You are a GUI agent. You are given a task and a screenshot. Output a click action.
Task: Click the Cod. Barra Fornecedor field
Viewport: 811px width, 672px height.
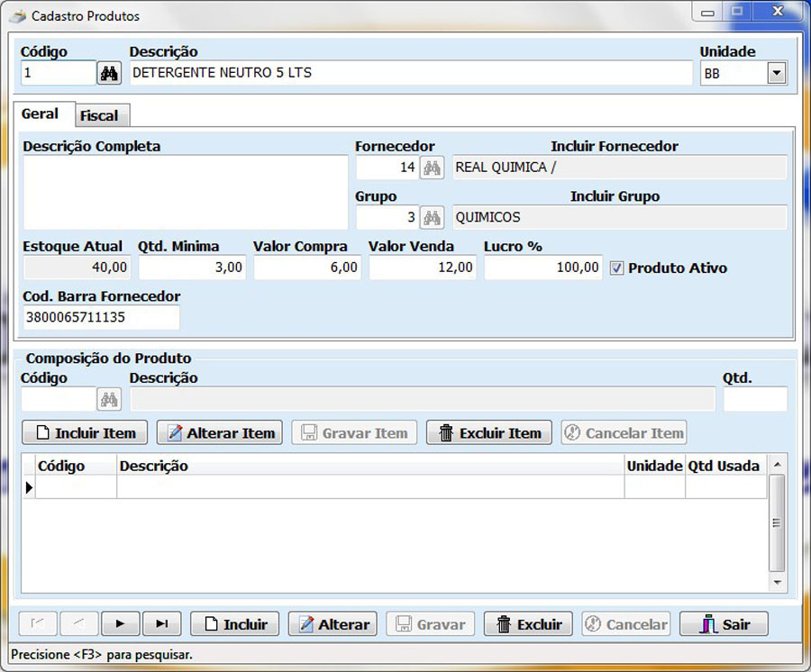pyautogui.click(x=101, y=317)
